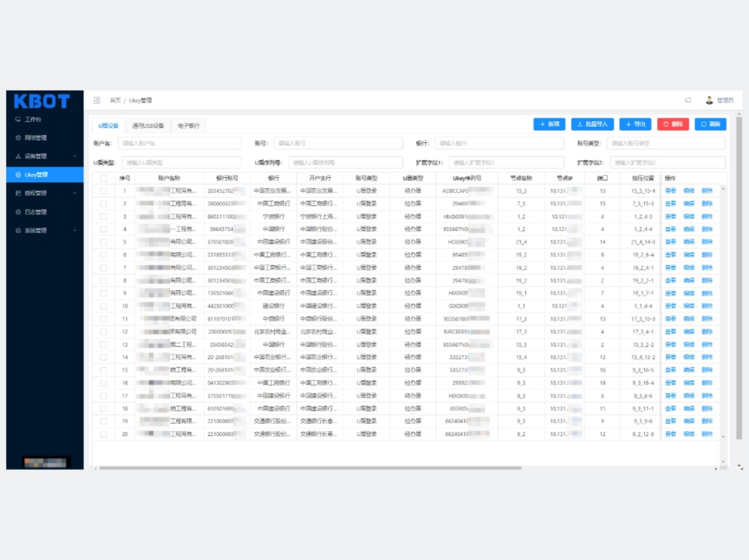This screenshot has height=560, width=749.
Task: Click the sidebar collapse icon beside breadcrumb
Action: point(97,101)
